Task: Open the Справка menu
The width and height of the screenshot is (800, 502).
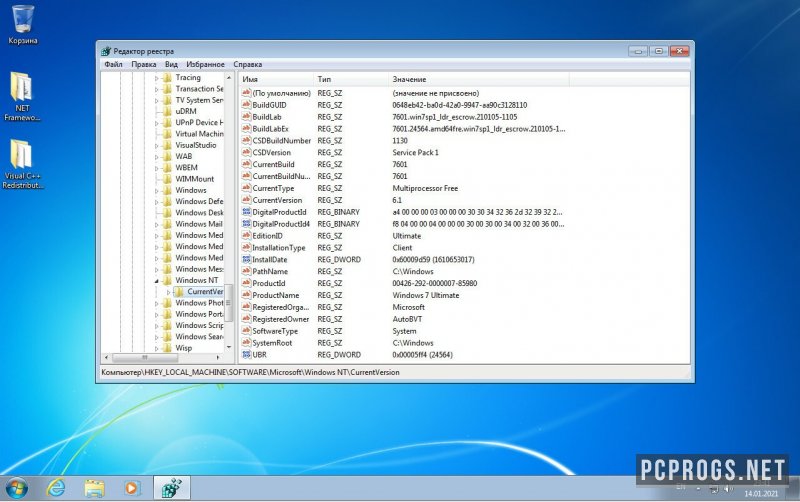Action: (x=247, y=64)
